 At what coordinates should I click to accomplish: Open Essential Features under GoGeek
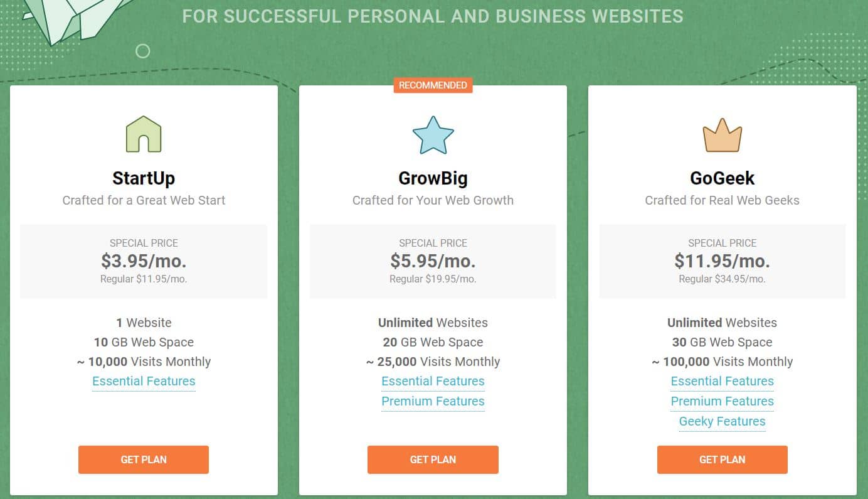click(722, 381)
